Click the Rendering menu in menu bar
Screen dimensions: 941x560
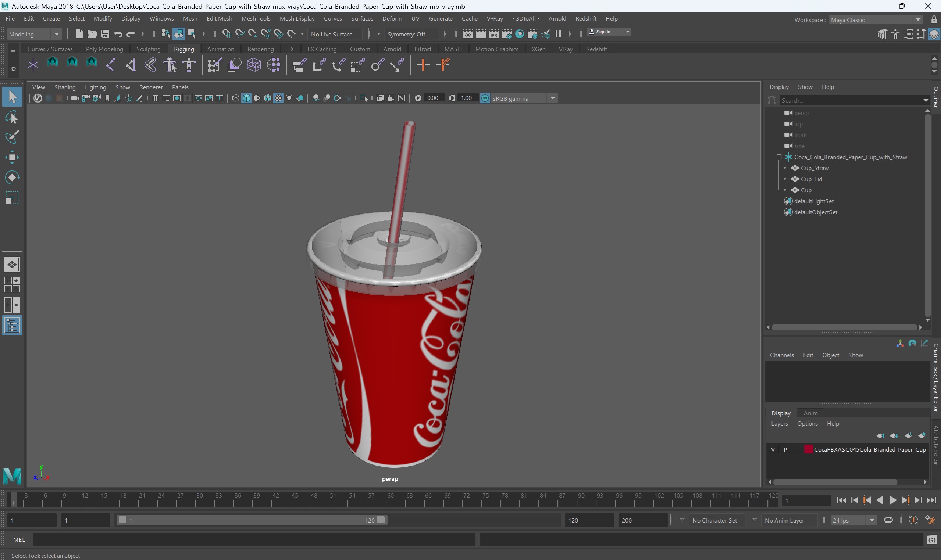click(x=260, y=49)
